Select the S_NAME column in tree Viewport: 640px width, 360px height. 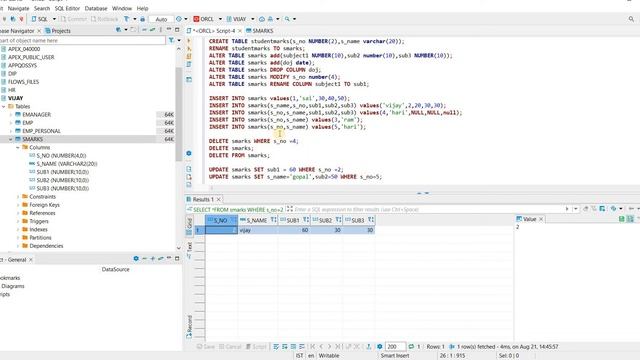(63, 164)
